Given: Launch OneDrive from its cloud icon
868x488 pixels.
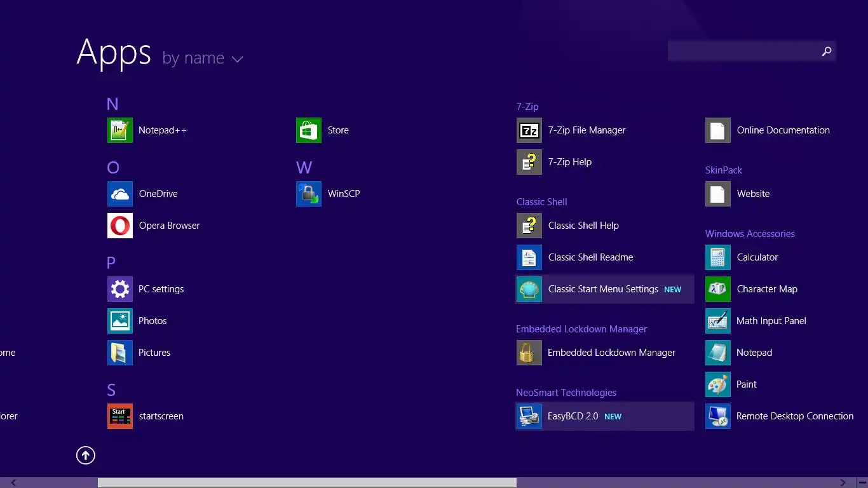Looking at the screenshot, I should point(120,194).
